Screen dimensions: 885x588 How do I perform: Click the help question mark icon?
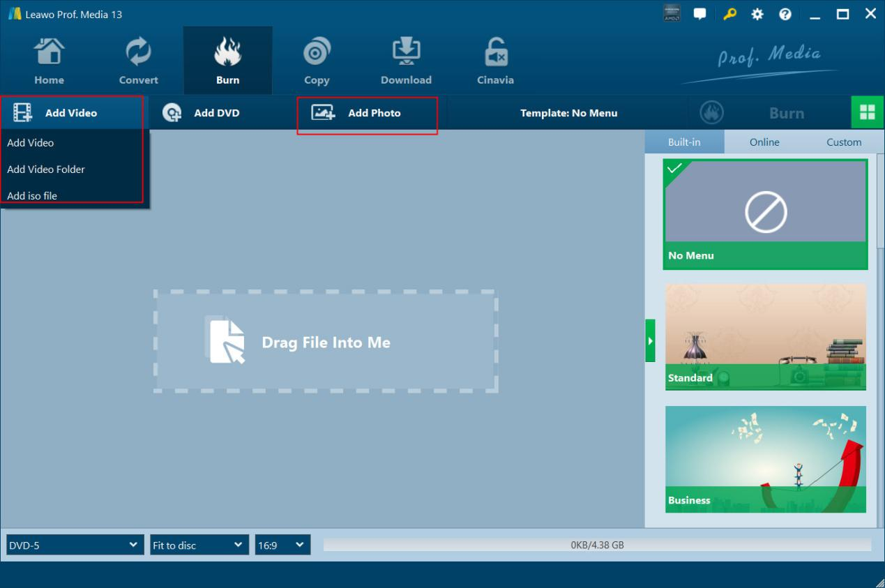click(785, 14)
